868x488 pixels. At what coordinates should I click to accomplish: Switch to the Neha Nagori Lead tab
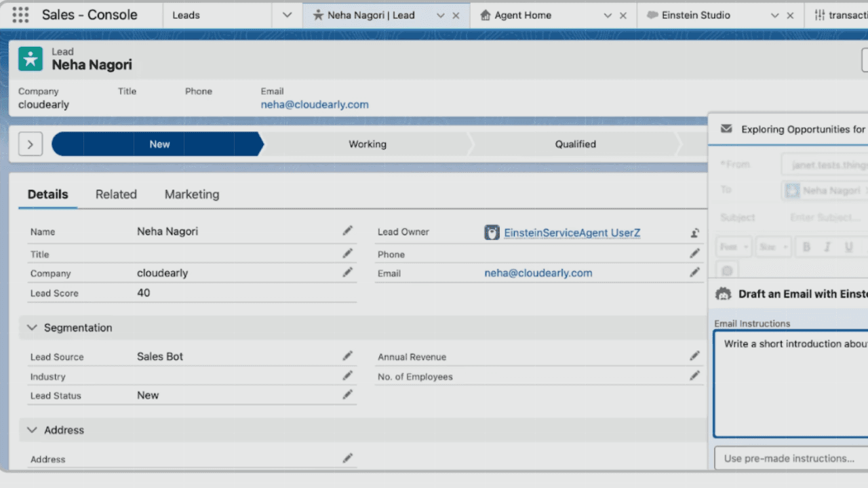coord(370,15)
